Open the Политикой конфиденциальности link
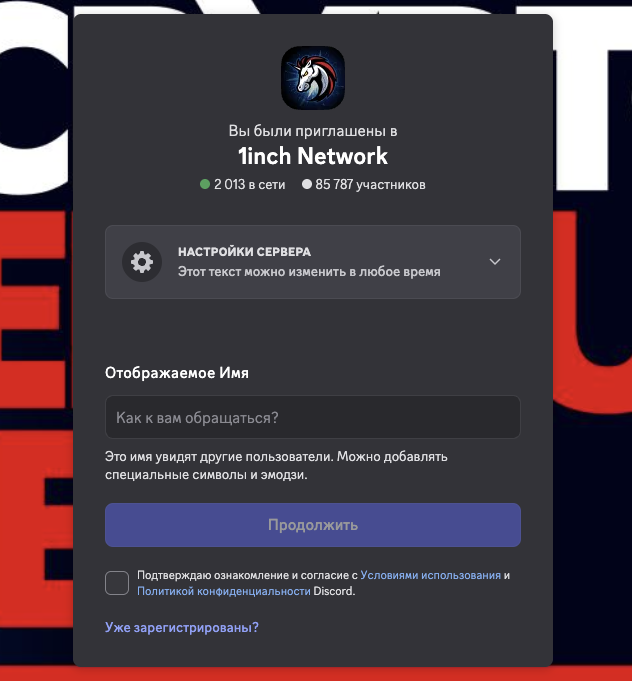Image resolution: width=632 pixels, height=681 pixels. tap(224, 592)
